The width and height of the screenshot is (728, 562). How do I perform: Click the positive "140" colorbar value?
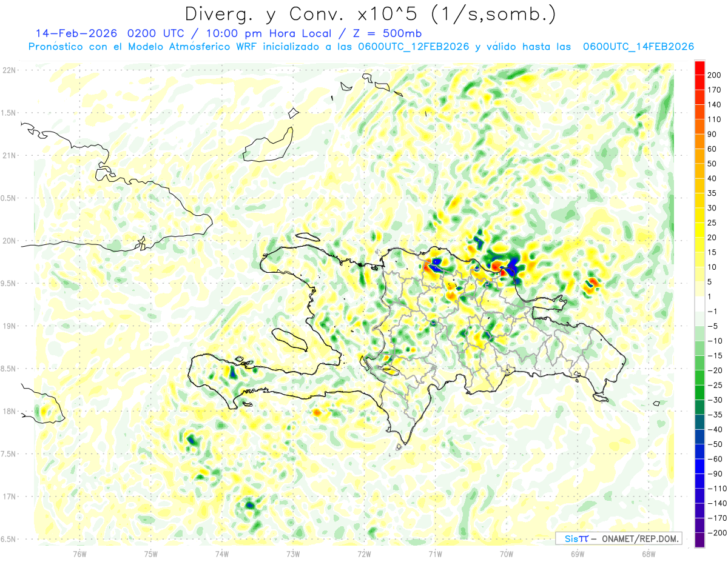[715, 104]
